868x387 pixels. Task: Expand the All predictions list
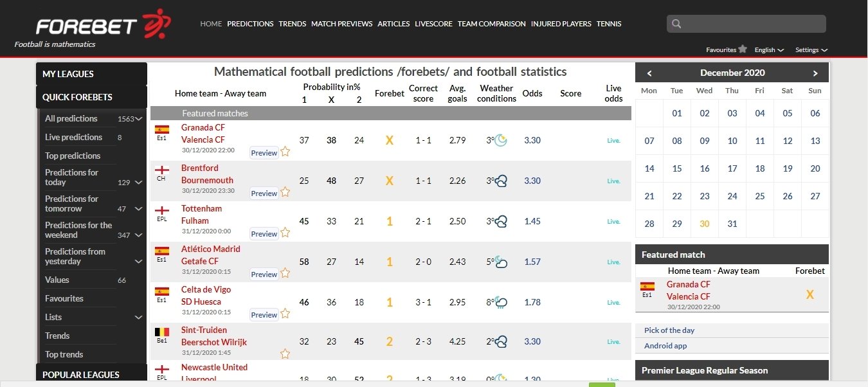click(138, 119)
